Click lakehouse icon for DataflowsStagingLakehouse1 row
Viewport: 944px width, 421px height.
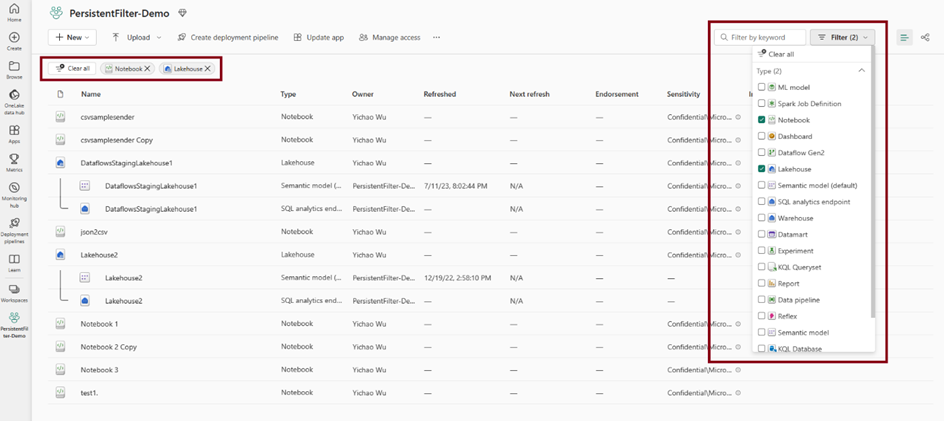tap(60, 163)
